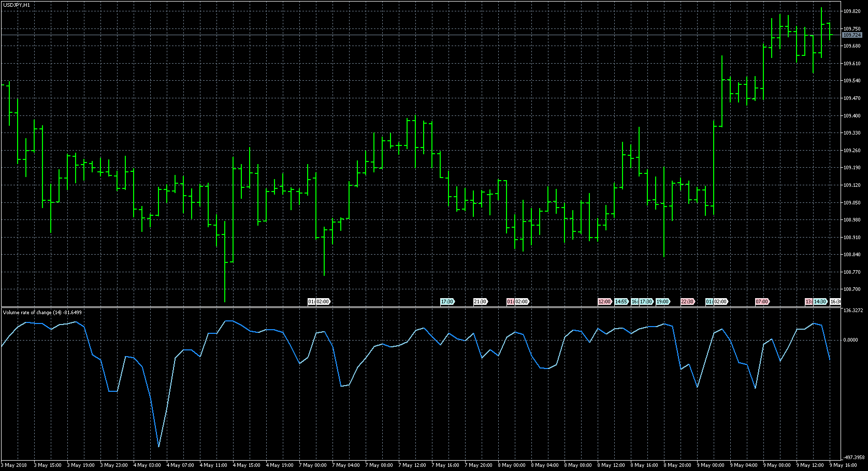The image size is (868, 471).
Task: Click the cyan 14:30 event marker
Action: [820, 302]
